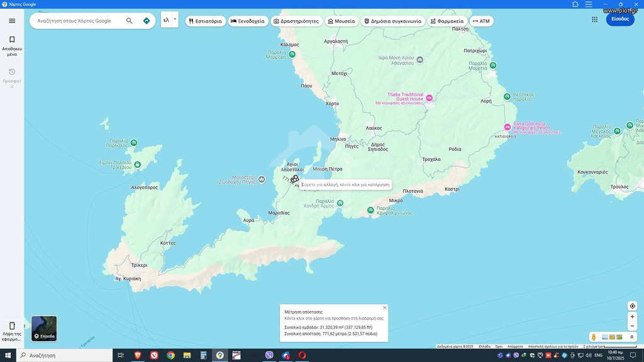This screenshot has width=644, height=362.
Task: Show Δημόσια συγκοινωνία on the map
Action: [x=393, y=21]
